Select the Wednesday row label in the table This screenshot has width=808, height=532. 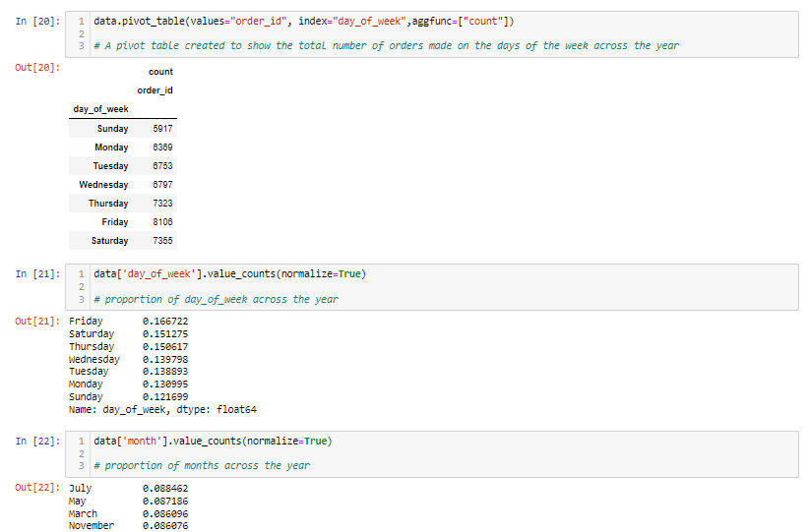point(103,184)
